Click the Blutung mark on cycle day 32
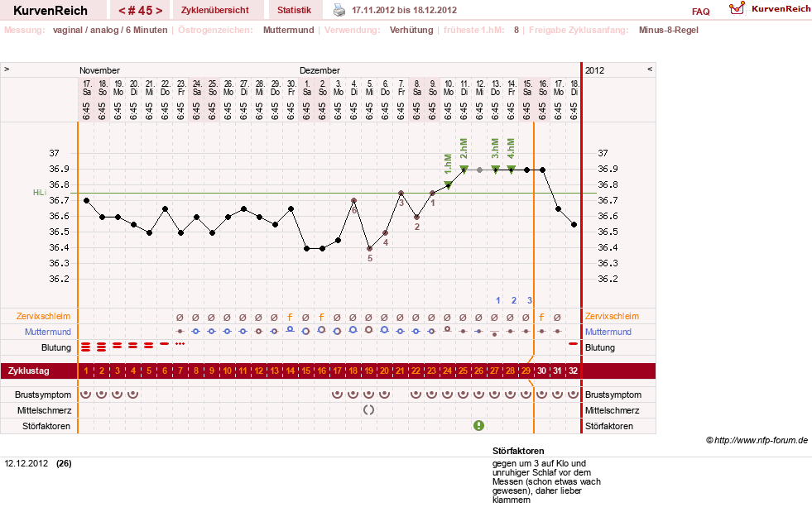 pyautogui.click(x=574, y=343)
